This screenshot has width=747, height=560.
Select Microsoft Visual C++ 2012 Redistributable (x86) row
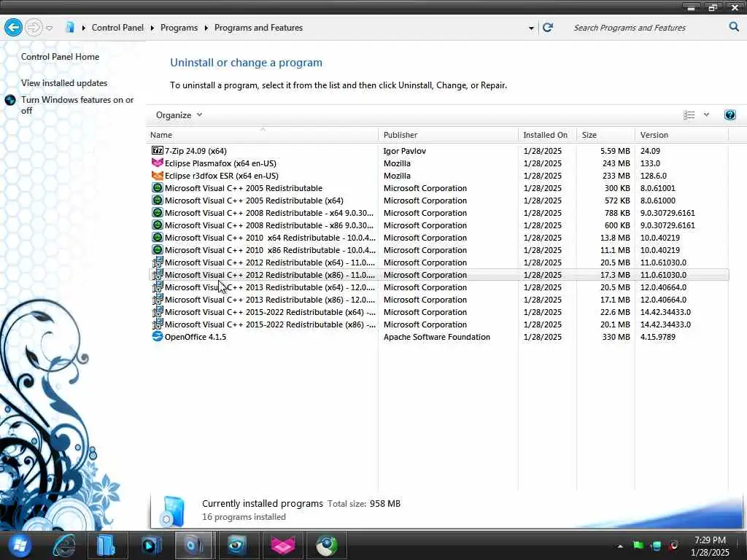pos(438,275)
